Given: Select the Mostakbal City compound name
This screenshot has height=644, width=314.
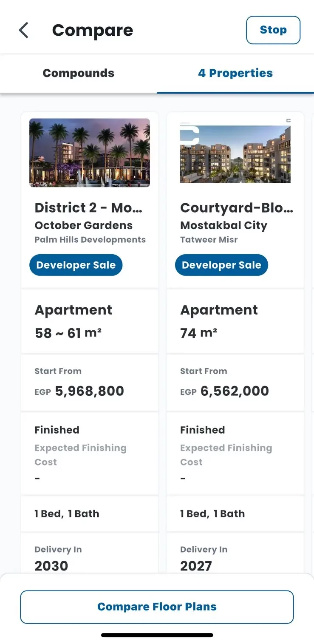Looking at the screenshot, I should click(x=223, y=225).
